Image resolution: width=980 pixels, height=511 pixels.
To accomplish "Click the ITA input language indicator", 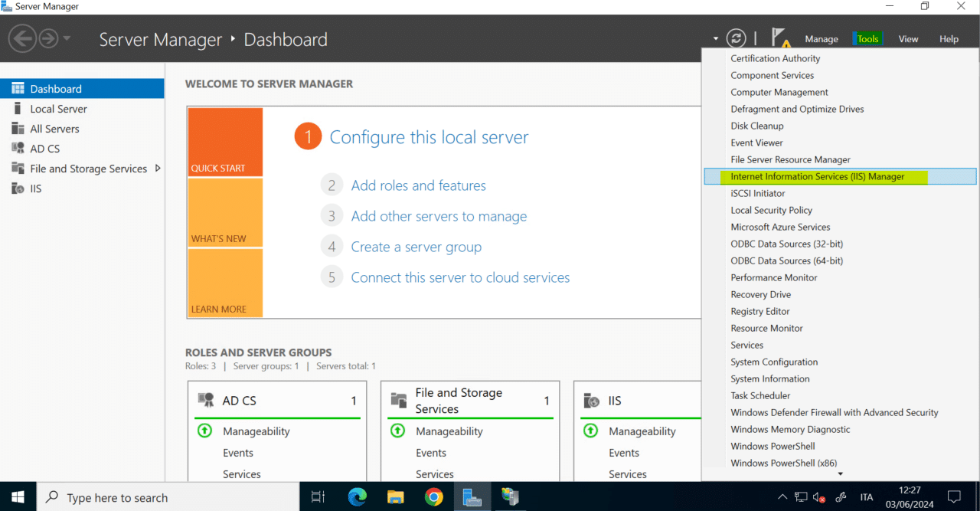I will point(866,497).
